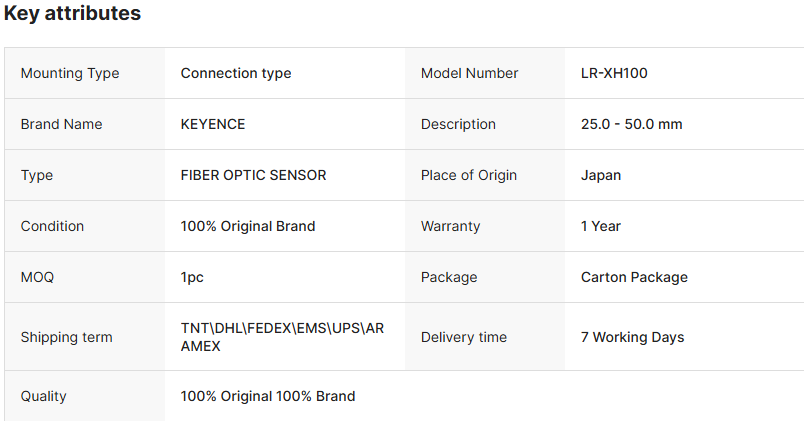
Task: Click the Key attributes heading
Action: click(x=72, y=14)
